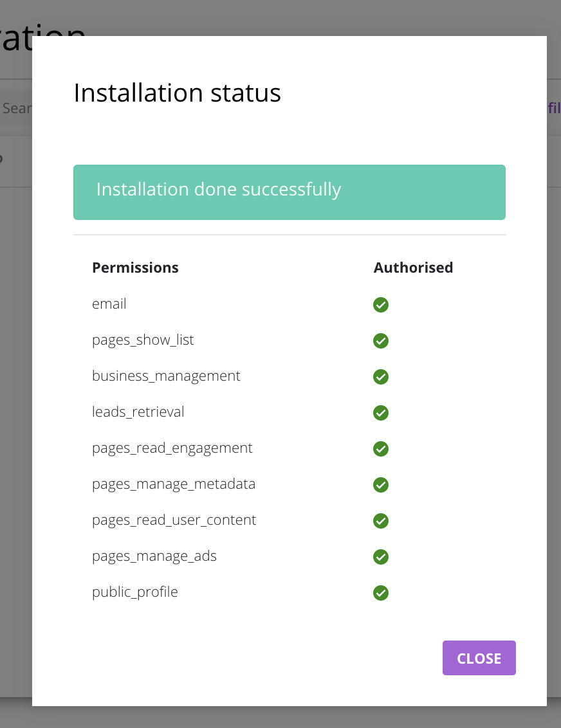Select the Authorised column header

coord(413,268)
